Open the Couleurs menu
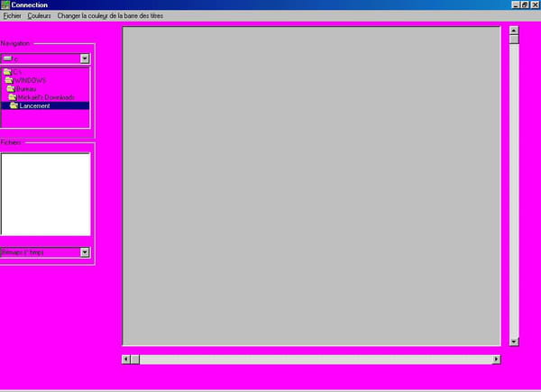 click(x=39, y=16)
